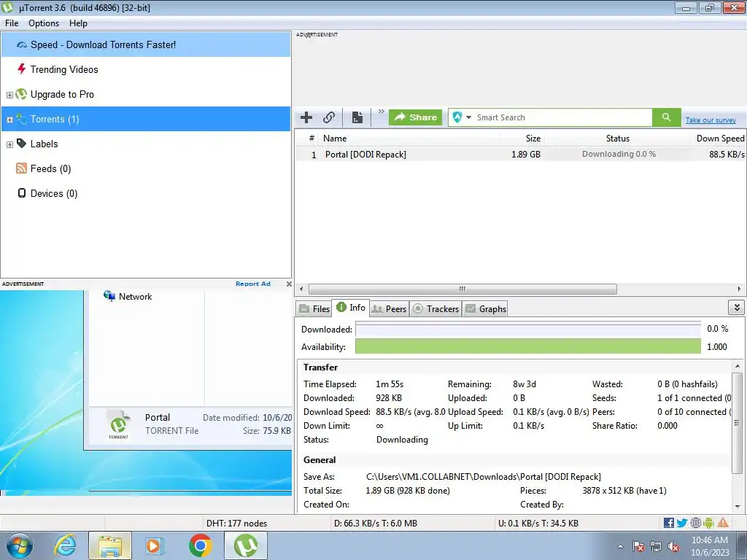Click the download rate status D: 66.3 KB/s
Image resolution: width=747 pixels, height=560 pixels.
(x=376, y=524)
